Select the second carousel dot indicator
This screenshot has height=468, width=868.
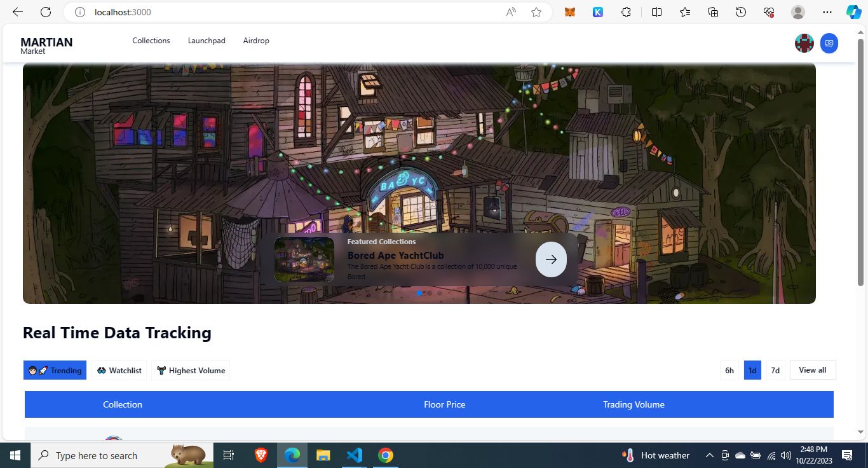(430, 293)
